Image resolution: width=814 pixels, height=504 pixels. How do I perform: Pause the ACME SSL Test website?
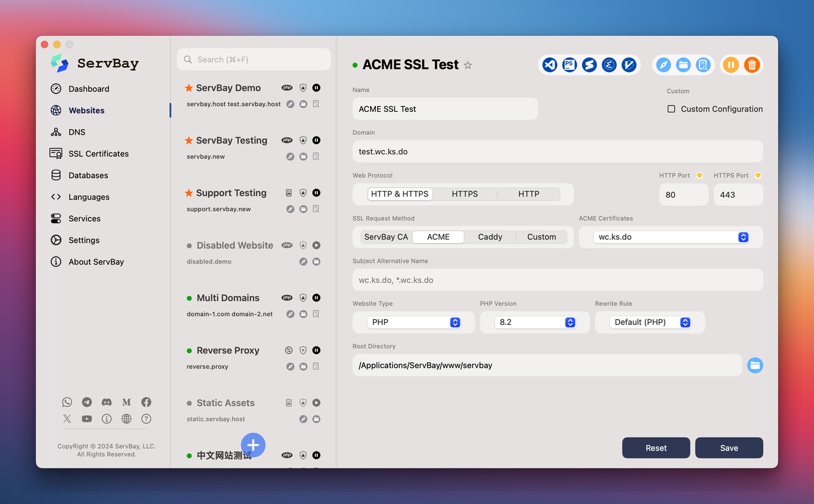pos(731,65)
